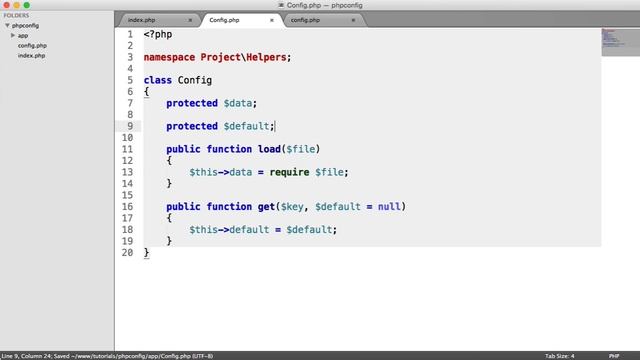Click the yellow minimize window button
Screen dimensions: 640x360
(x=17, y=5)
